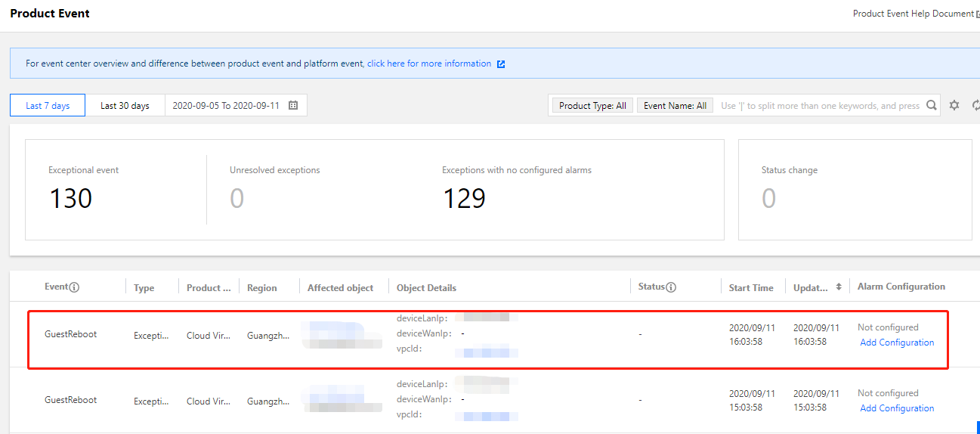
Task: Click the Type column header
Action: click(144, 288)
